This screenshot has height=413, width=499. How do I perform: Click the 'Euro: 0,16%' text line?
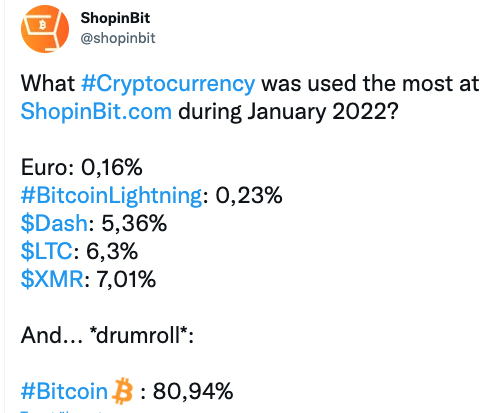pos(82,167)
